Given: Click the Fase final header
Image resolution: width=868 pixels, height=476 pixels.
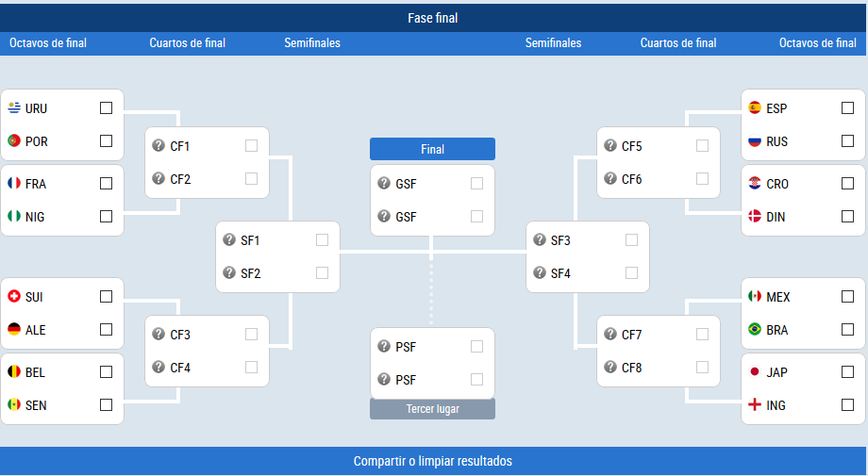Looking at the screenshot, I should [x=433, y=18].
